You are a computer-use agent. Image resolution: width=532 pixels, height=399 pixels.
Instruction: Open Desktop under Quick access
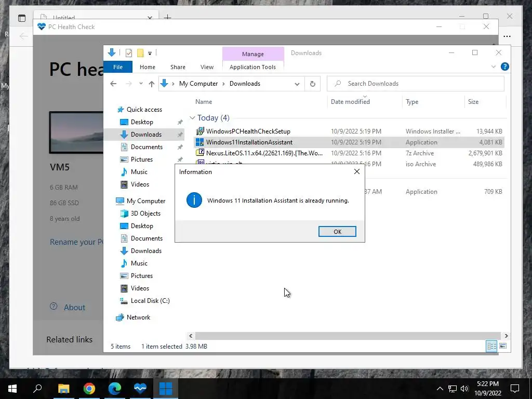[x=142, y=122]
